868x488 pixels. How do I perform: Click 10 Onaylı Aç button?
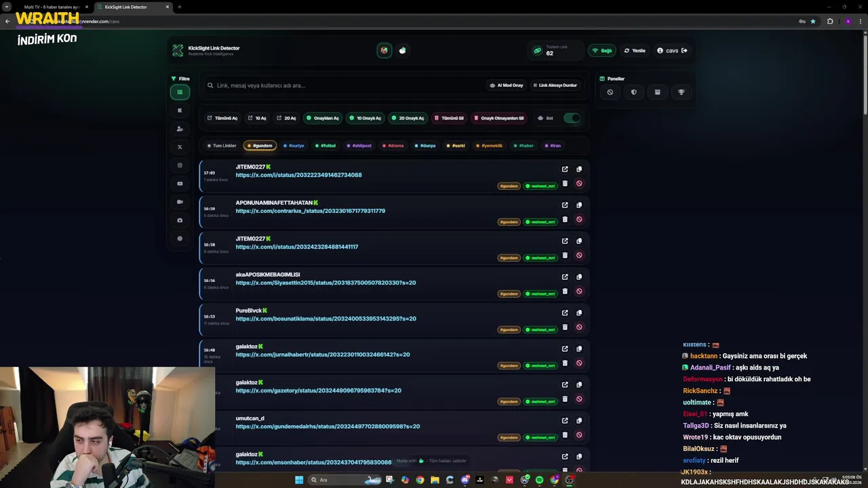[x=365, y=118]
